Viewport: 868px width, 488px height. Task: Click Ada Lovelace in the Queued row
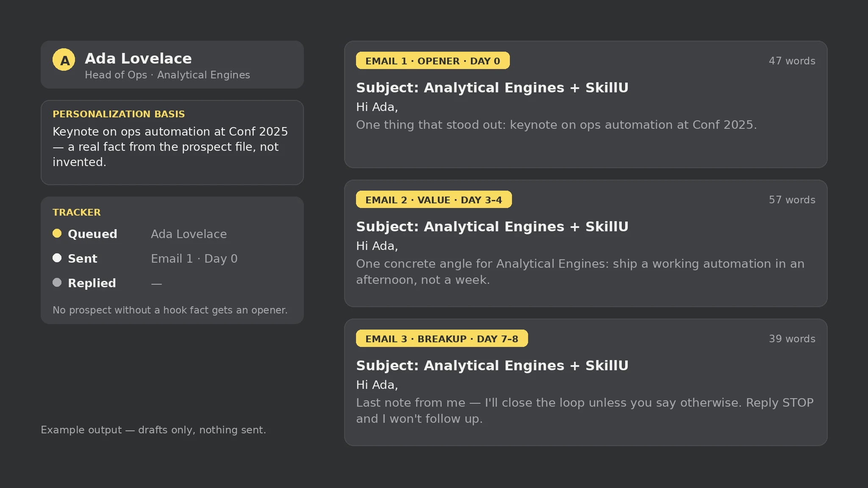point(189,234)
